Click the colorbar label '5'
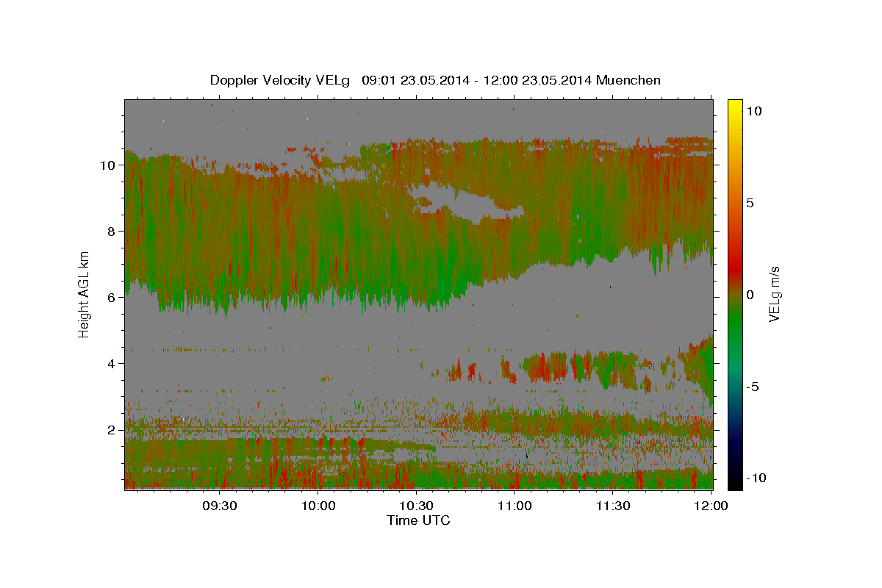 pyautogui.click(x=750, y=202)
